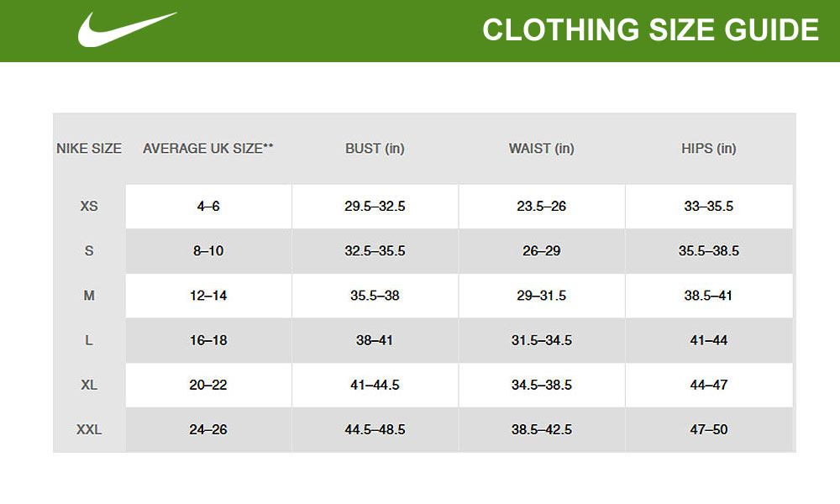Click the Waist (in) column header
This screenshot has height=504, width=840.
point(542,149)
